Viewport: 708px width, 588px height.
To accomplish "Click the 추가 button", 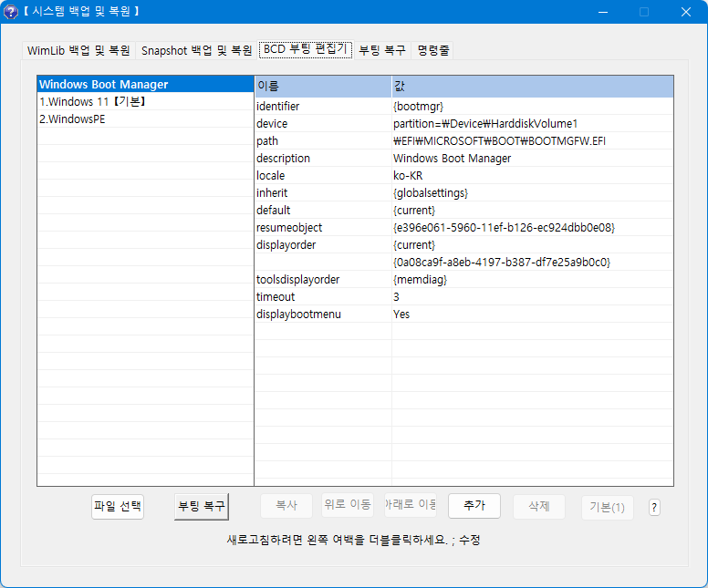I will (x=474, y=505).
